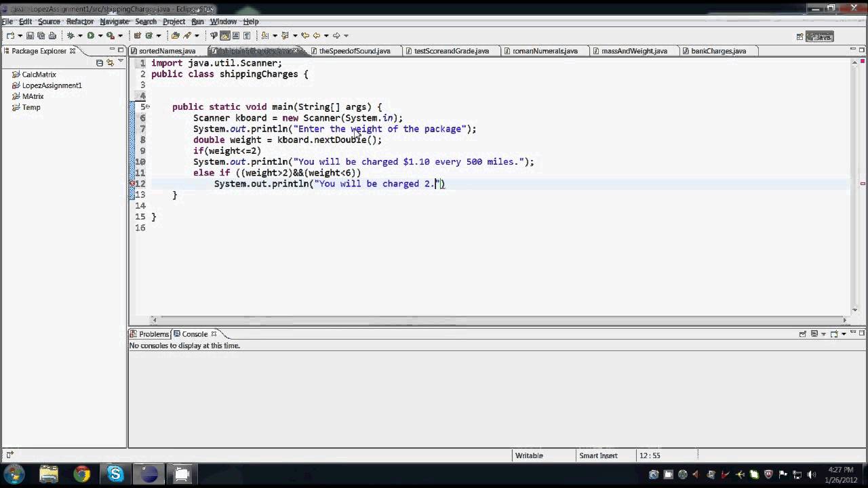Open New Java Class dropdown arrow

tap(158, 35)
